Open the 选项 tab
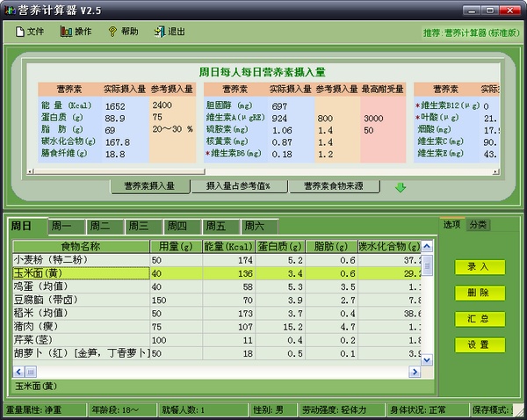527x420 pixels. [452, 224]
